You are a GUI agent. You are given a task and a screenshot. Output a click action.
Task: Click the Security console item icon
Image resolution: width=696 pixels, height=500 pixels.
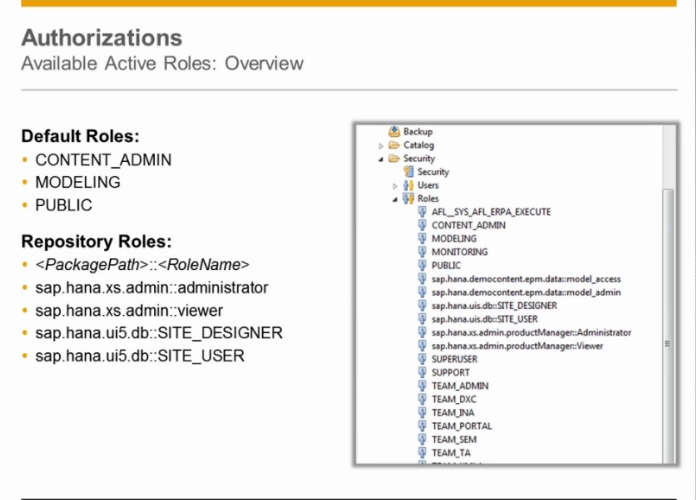coord(409,171)
